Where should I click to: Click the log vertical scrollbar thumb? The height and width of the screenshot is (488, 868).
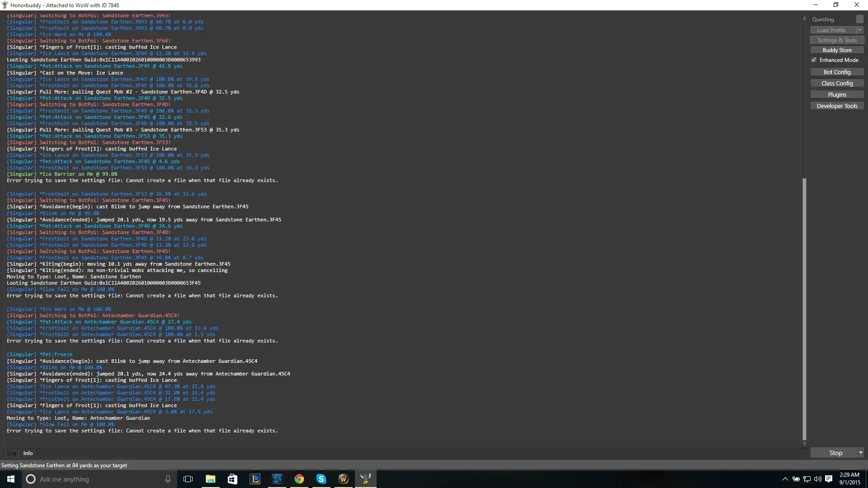804,309
